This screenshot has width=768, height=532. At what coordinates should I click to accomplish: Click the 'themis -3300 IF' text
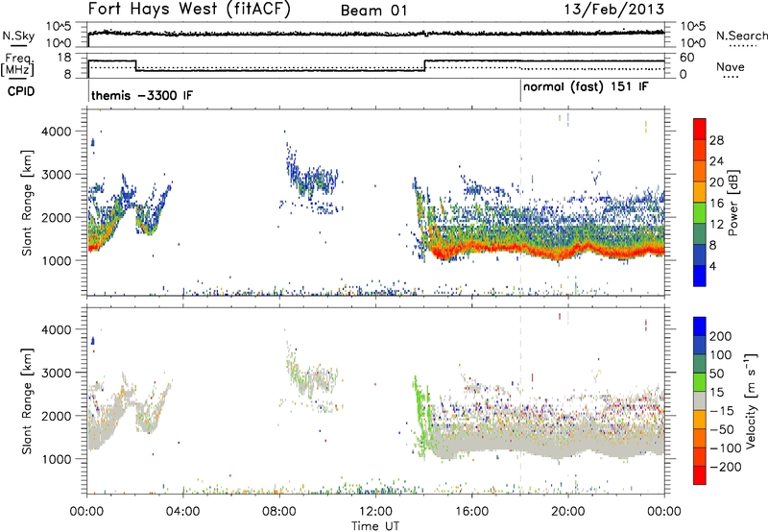point(142,95)
